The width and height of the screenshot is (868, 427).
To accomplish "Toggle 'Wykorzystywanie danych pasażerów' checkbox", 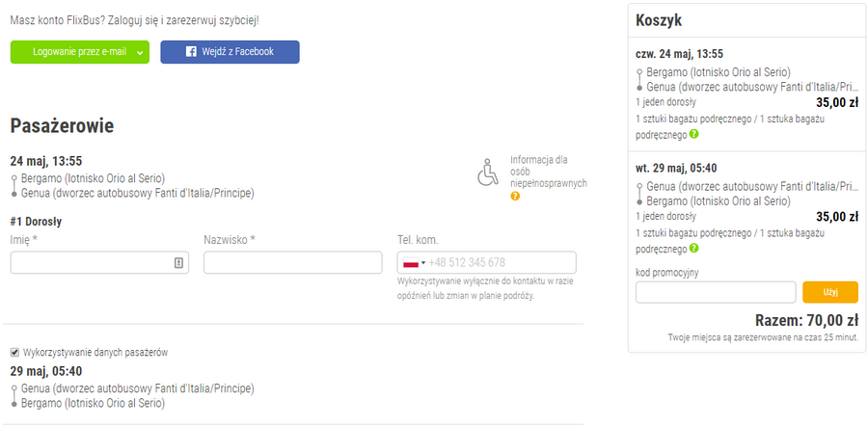I will point(14,352).
